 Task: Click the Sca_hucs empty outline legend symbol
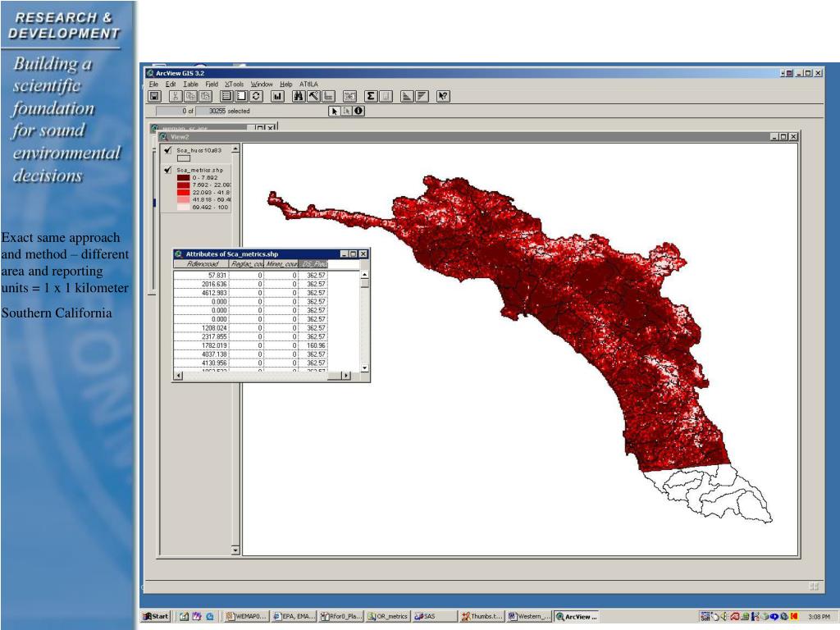point(183,158)
